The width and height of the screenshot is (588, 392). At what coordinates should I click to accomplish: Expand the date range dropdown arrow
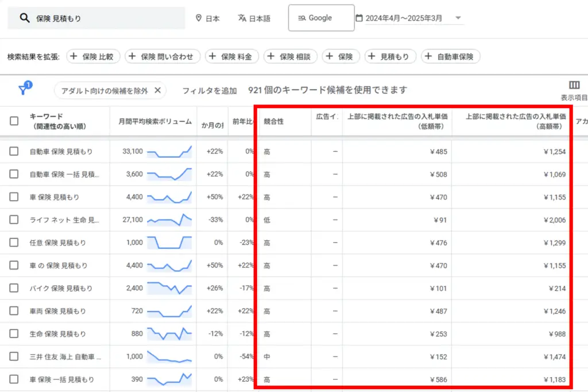tap(458, 18)
